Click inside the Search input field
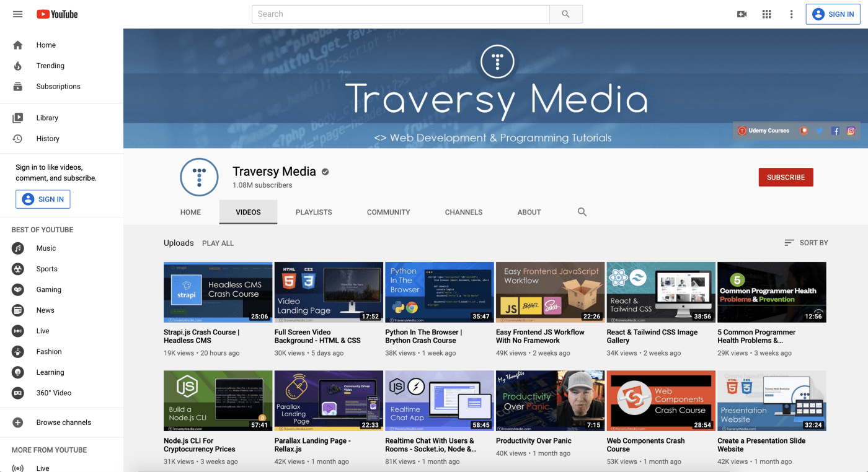 coord(401,14)
